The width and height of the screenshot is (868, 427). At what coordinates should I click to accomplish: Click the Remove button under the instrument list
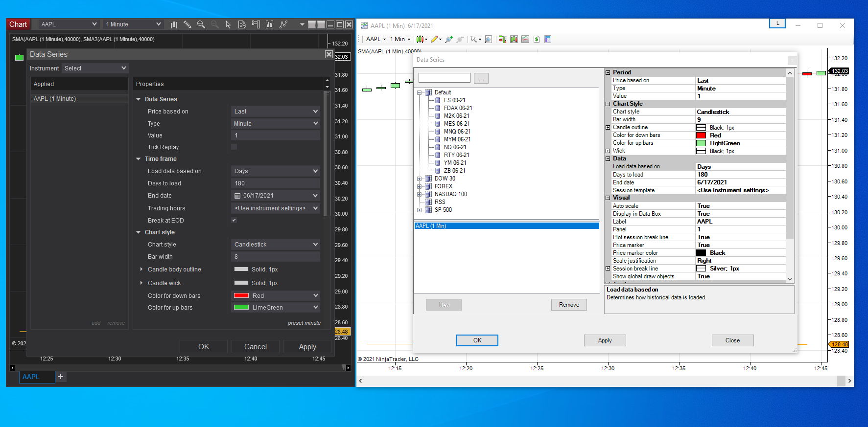(569, 305)
